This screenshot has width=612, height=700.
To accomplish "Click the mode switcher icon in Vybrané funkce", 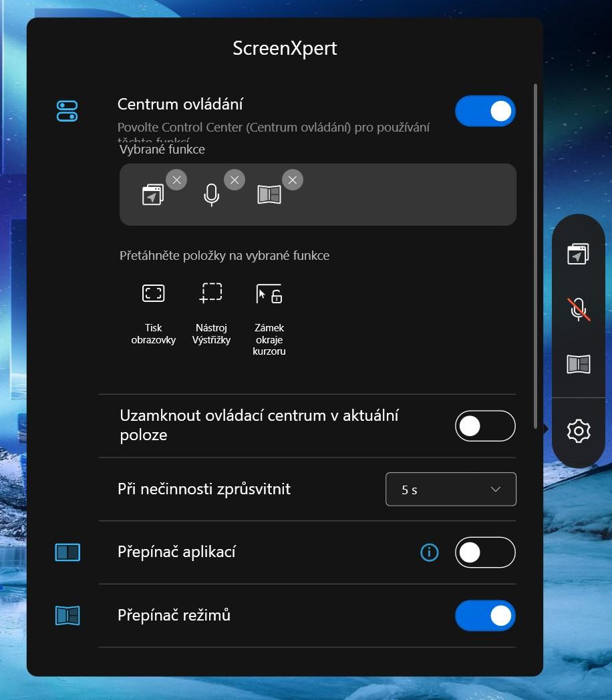I will pos(269,194).
